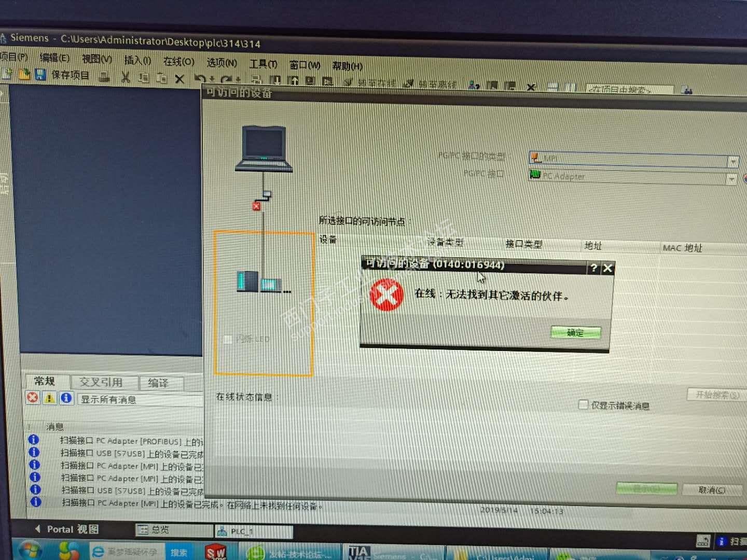Open the 选项(N) menu
The width and height of the screenshot is (747, 560).
point(222,63)
